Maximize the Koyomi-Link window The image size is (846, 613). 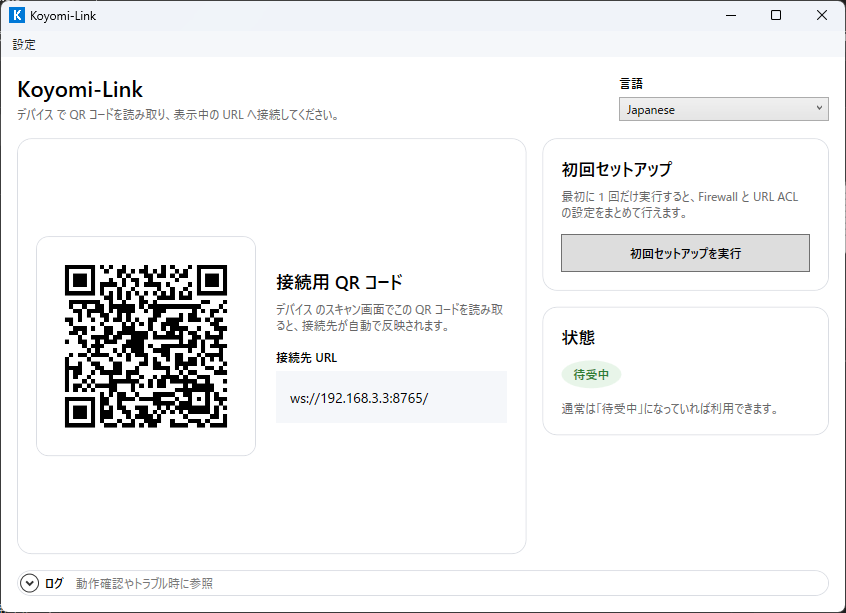click(x=776, y=15)
